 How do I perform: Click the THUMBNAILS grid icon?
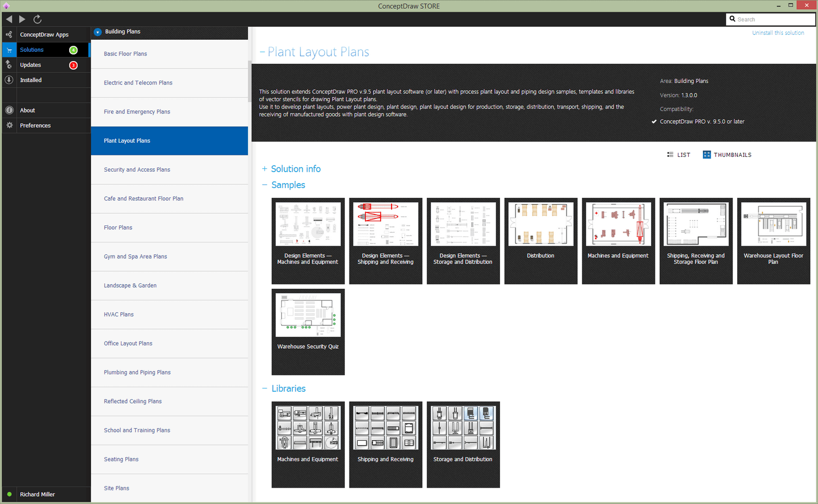tap(707, 155)
